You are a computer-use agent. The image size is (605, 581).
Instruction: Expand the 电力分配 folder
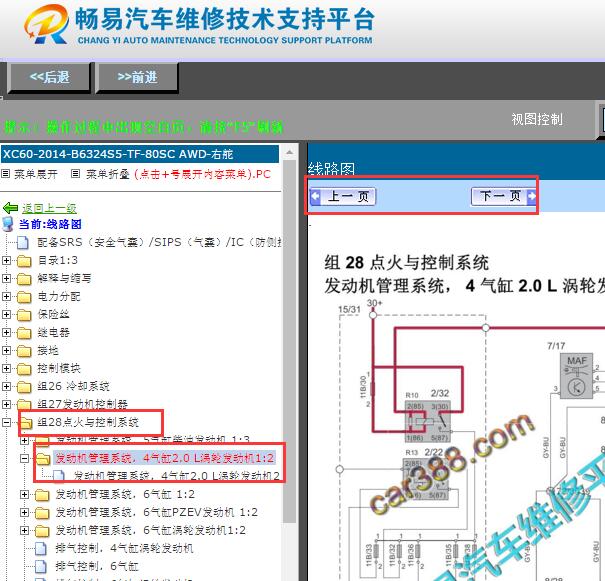coord(6,296)
